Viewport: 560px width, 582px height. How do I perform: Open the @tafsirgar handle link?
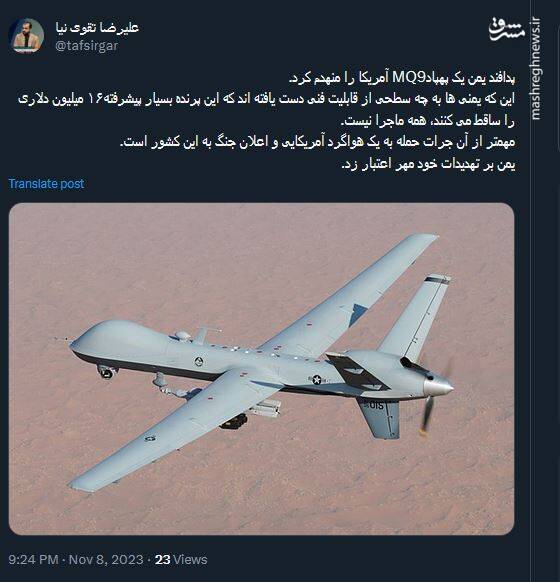tap(86, 46)
